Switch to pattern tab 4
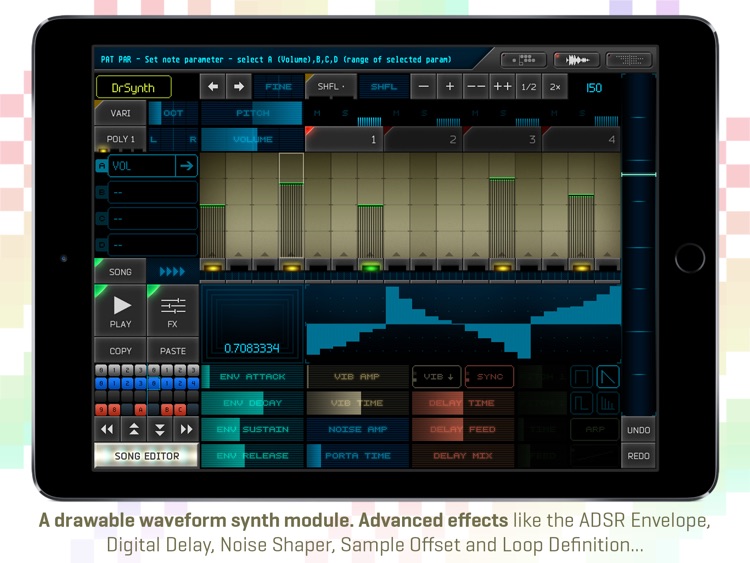This screenshot has width=750, height=563. point(581,139)
